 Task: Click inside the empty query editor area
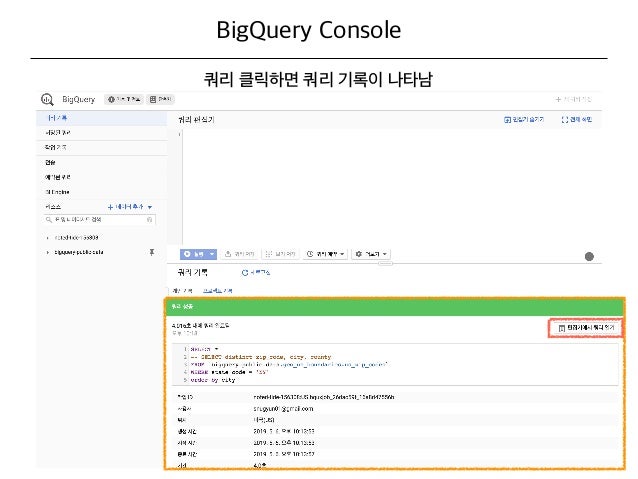coord(391,187)
